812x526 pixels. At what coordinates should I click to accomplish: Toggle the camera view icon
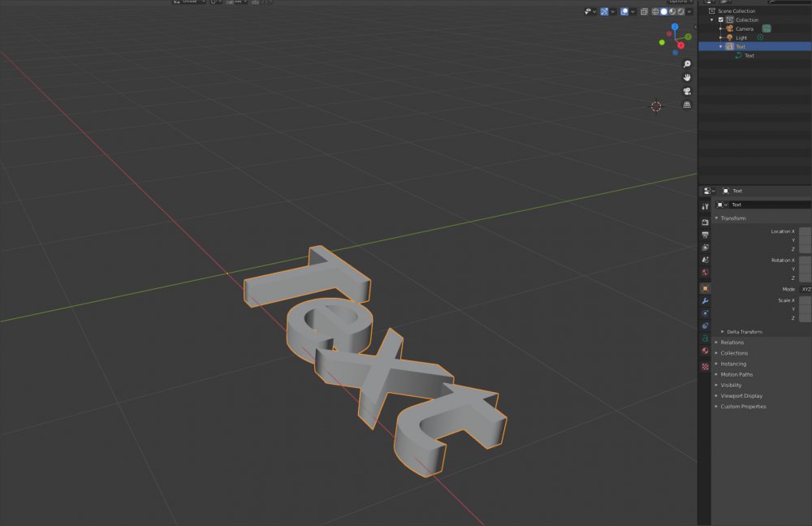pos(687,91)
